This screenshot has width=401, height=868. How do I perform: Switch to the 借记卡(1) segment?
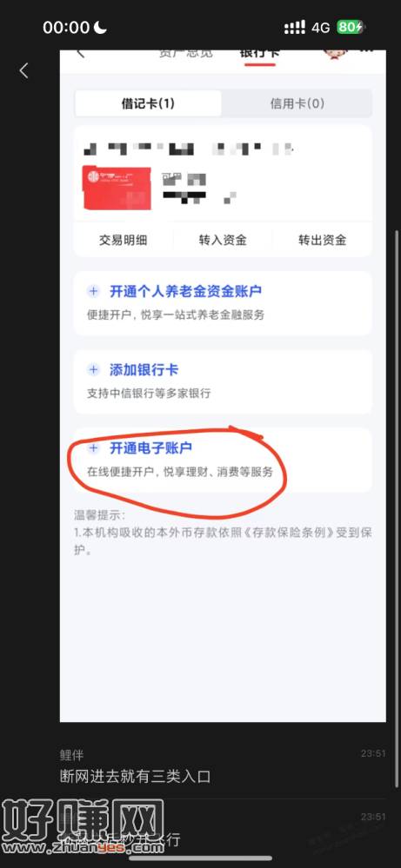(x=148, y=103)
